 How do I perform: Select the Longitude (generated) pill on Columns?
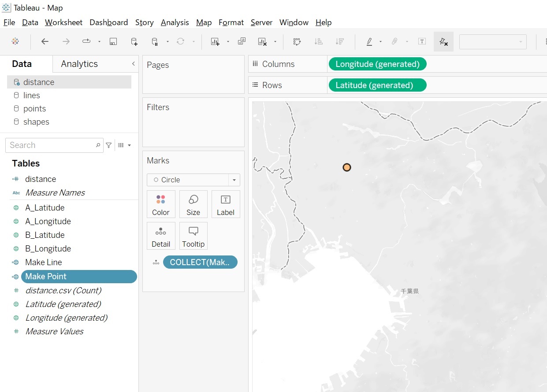[377, 64]
